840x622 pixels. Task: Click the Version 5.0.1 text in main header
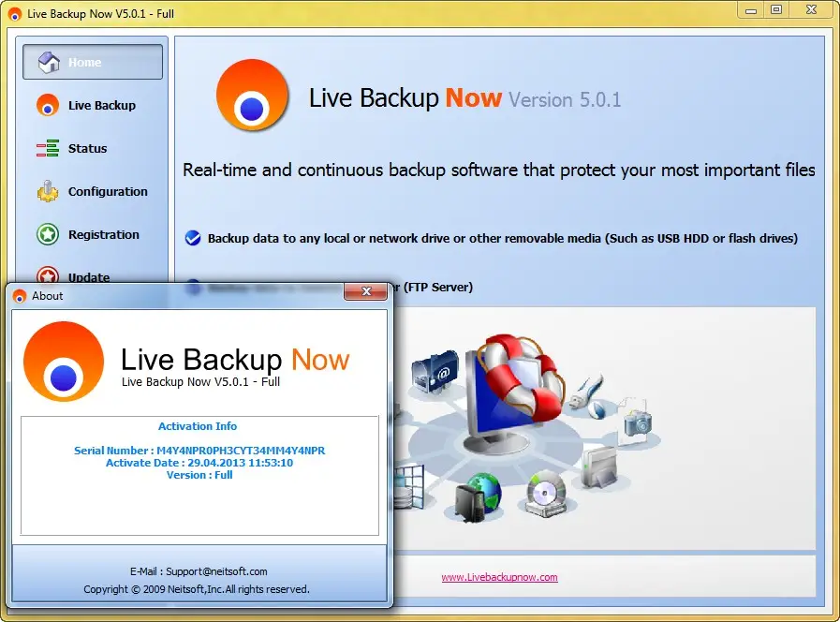pos(565,99)
